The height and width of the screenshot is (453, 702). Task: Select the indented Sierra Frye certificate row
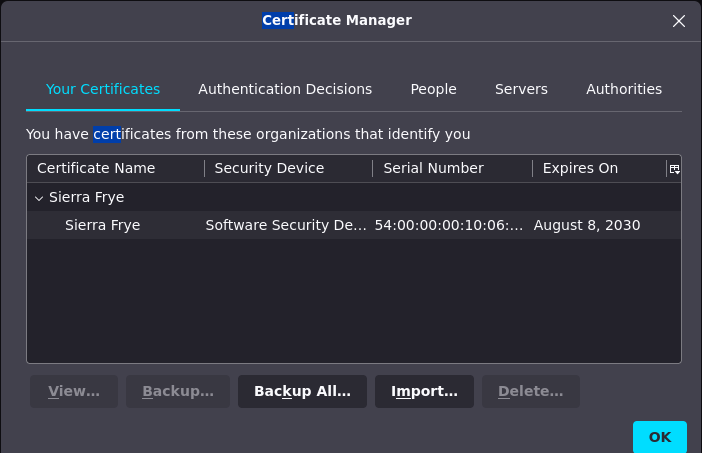(102, 225)
